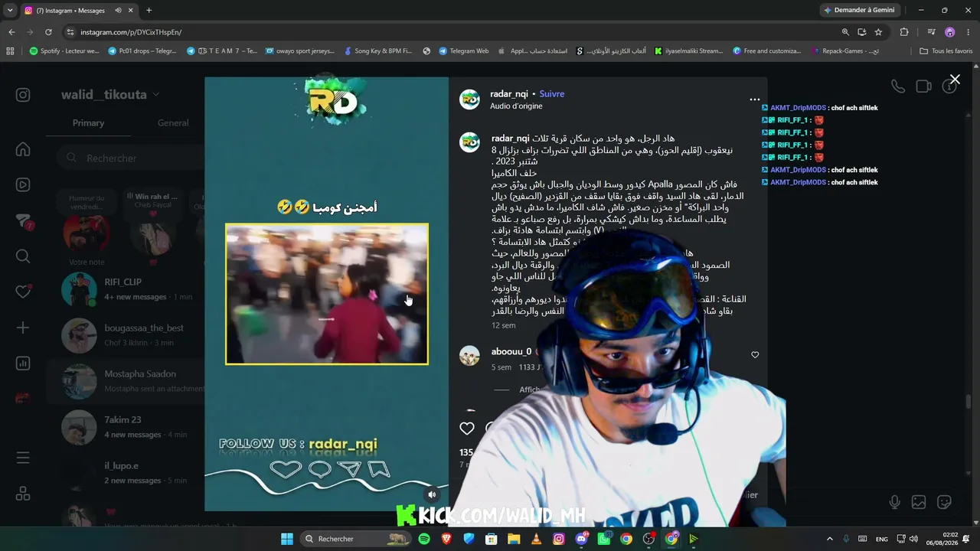Open the Tous les favoris folder
Screen dimensions: 980x551
[946, 51]
